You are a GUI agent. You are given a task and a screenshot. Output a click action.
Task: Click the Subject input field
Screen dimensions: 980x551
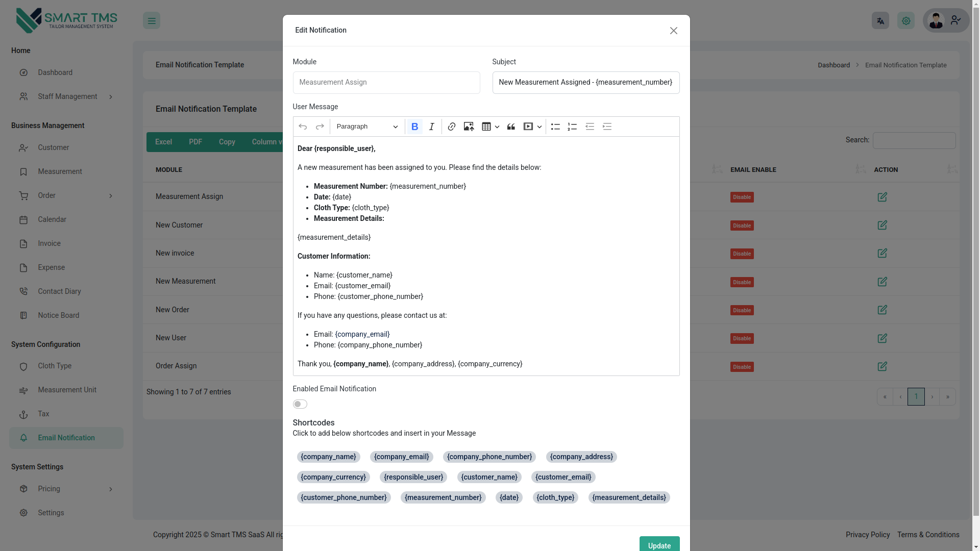[x=585, y=83]
